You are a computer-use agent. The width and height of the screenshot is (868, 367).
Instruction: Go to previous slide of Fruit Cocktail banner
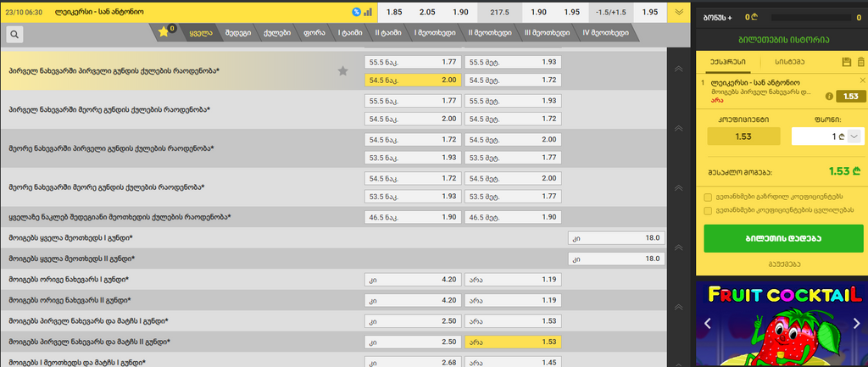[x=707, y=323]
